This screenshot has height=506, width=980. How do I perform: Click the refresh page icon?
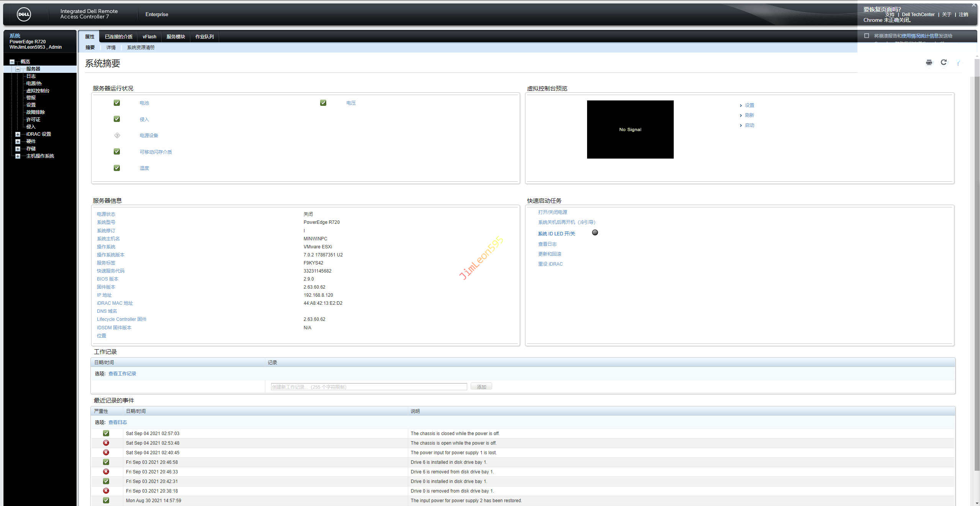pyautogui.click(x=943, y=62)
